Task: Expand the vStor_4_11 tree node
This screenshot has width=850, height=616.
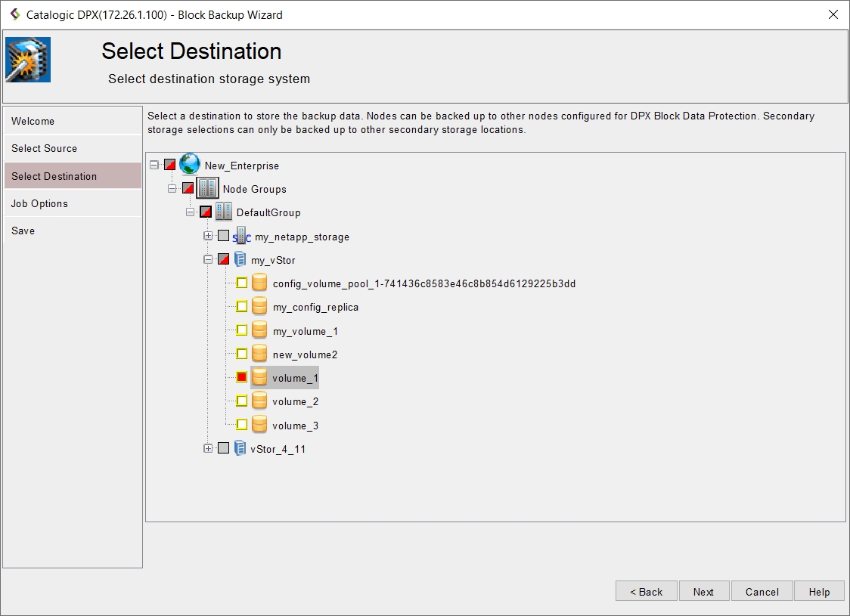Action: [x=208, y=448]
